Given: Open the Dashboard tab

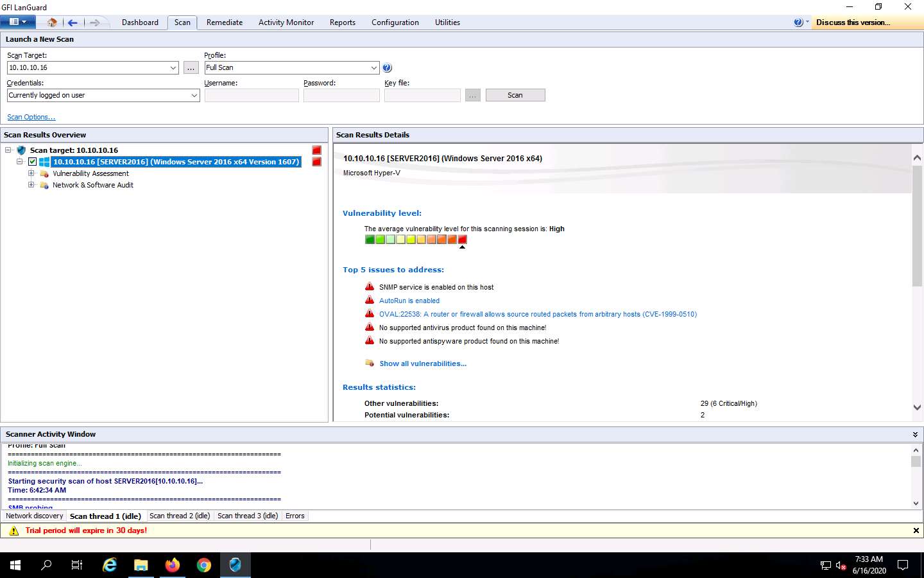Looking at the screenshot, I should 140,22.
